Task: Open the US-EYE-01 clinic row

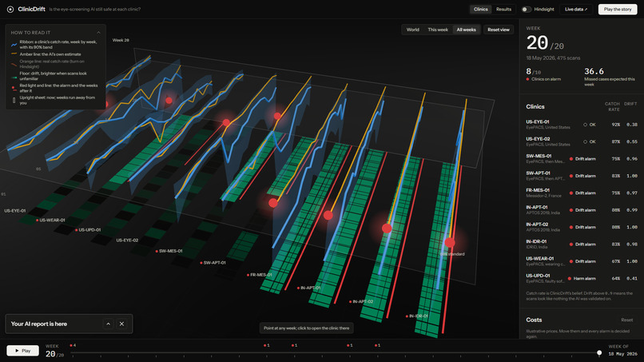Action: 581,125
